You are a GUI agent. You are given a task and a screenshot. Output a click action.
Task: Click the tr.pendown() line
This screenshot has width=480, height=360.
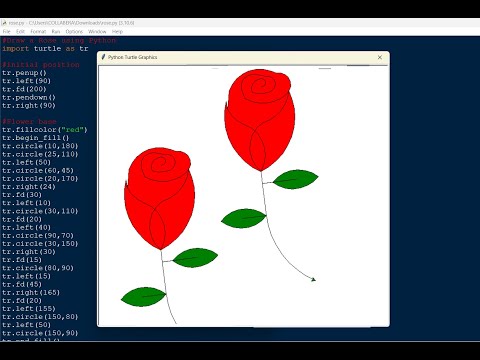(x=29, y=97)
